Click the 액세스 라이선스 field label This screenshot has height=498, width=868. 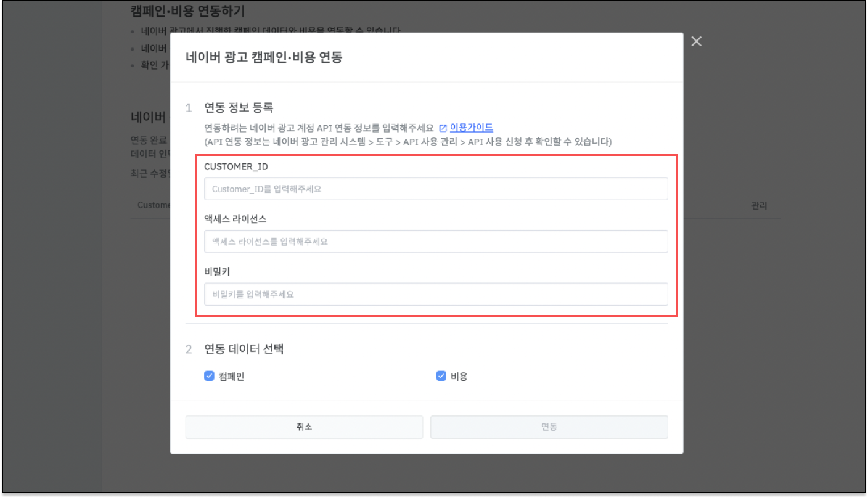tap(235, 219)
